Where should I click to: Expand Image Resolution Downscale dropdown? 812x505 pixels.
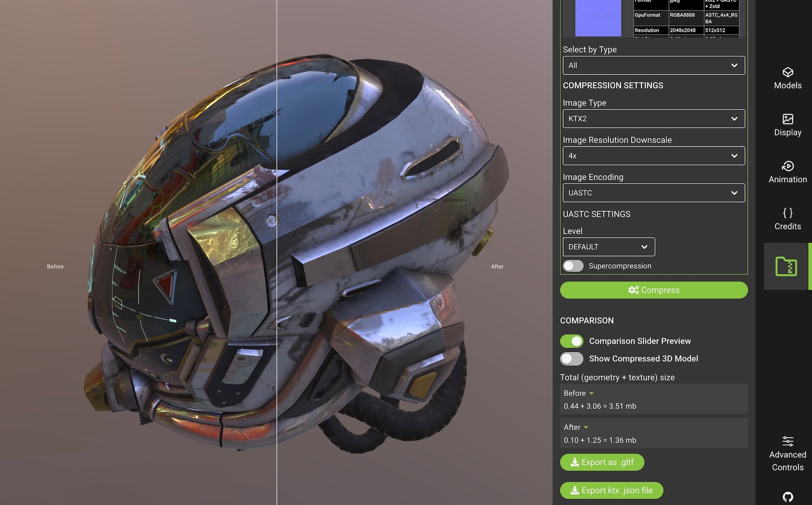(654, 156)
